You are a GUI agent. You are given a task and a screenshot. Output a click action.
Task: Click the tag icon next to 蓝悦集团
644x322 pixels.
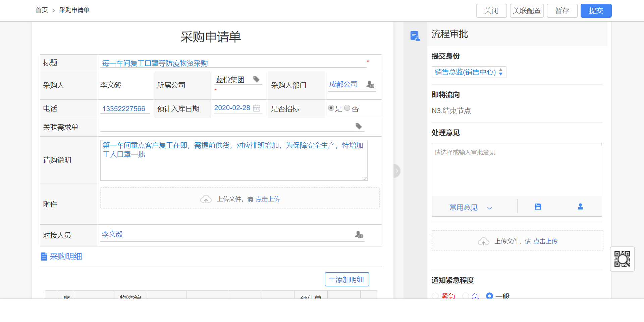point(256,79)
